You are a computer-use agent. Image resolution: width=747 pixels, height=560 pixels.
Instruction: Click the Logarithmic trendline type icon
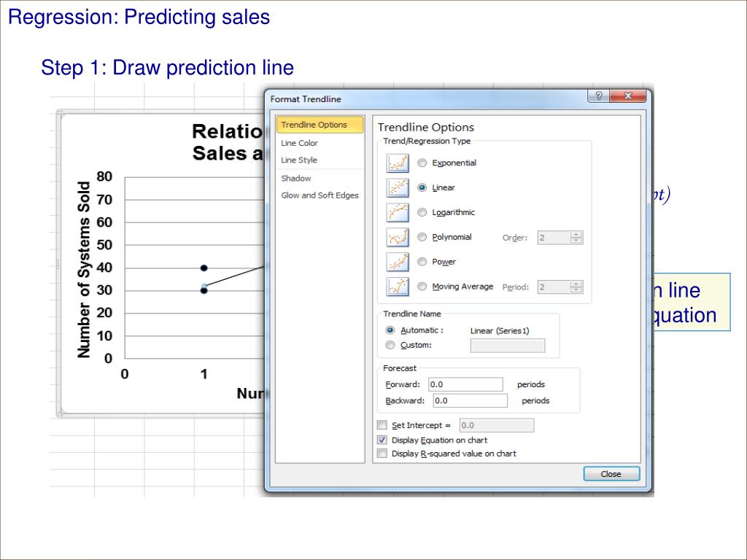tap(398, 212)
